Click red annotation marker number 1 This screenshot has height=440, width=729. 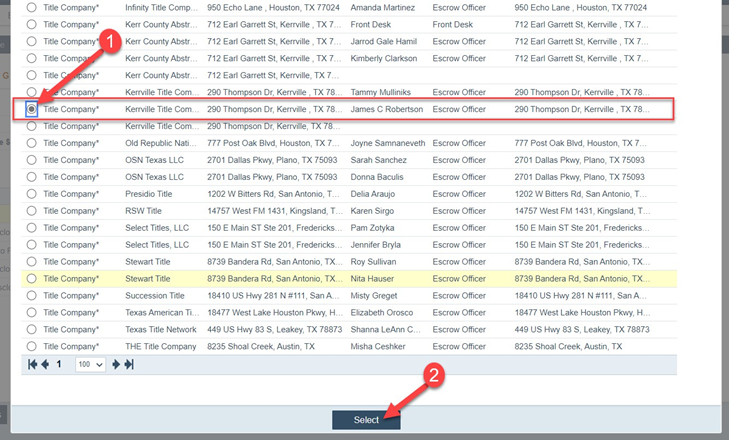pyautogui.click(x=113, y=41)
